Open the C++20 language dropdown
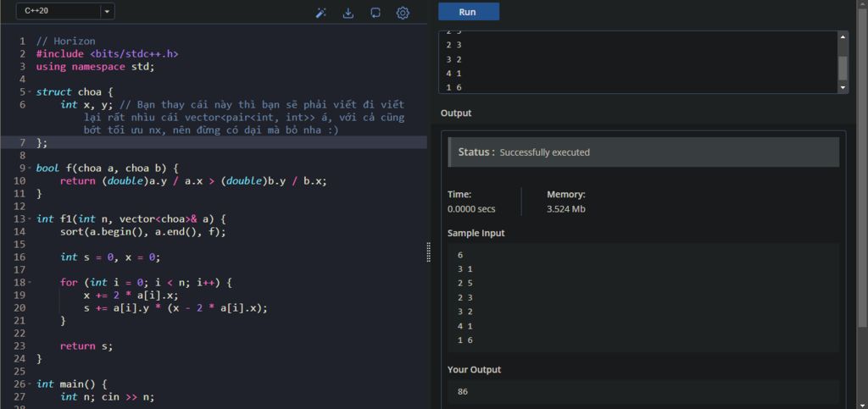This screenshot has height=409, width=868. click(57, 12)
